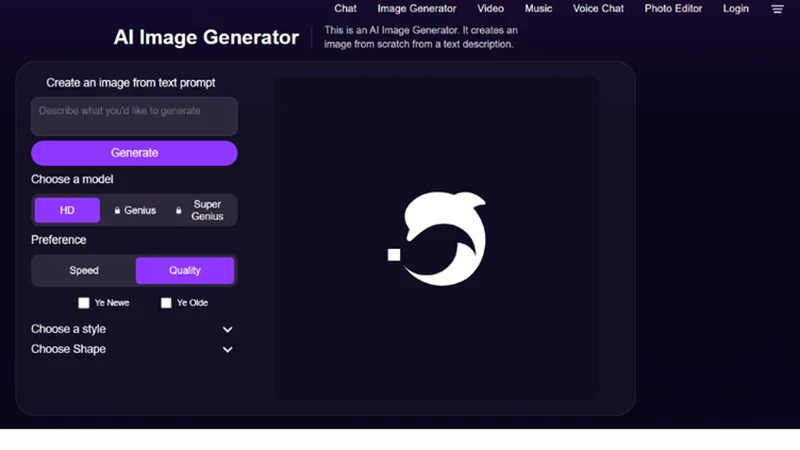Click the dolphin logo in preview area

pos(437,238)
